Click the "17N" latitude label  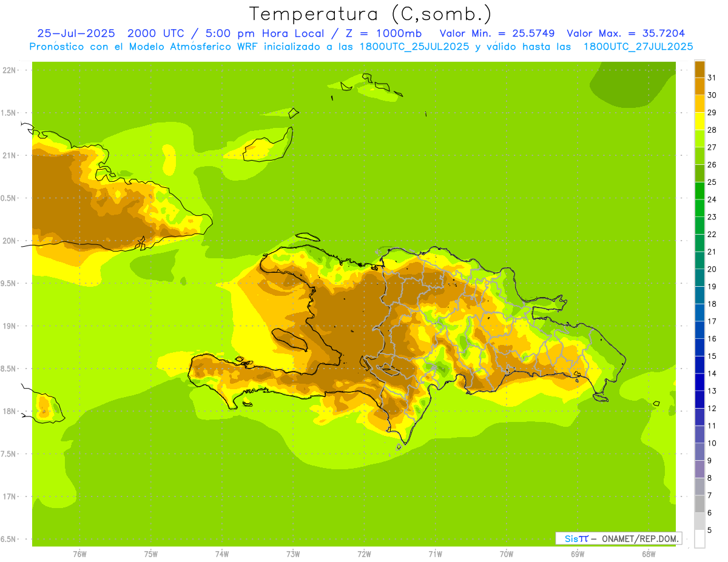[9, 497]
